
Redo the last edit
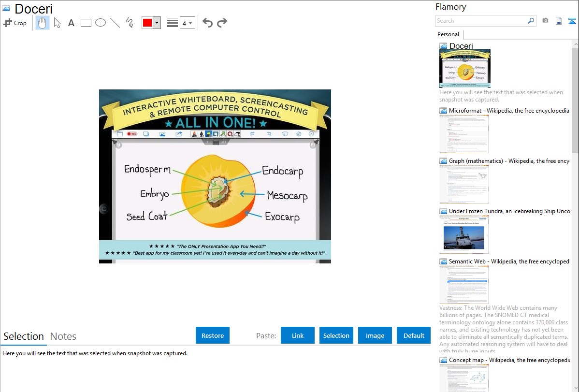[222, 23]
